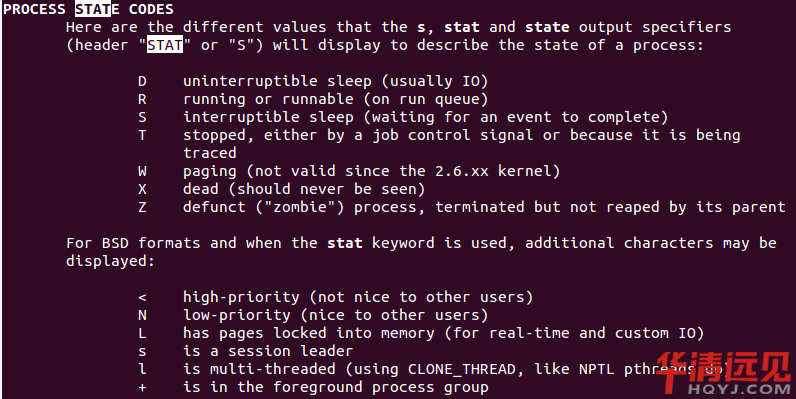Click the bold word stat in first line
This screenshot has width=796, height=399.
[461, 27]
